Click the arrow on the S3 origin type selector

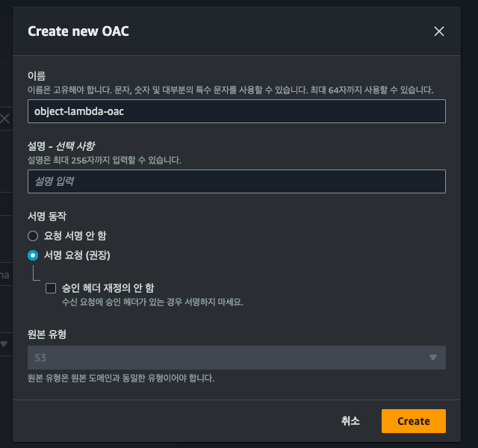click(432, 358)
